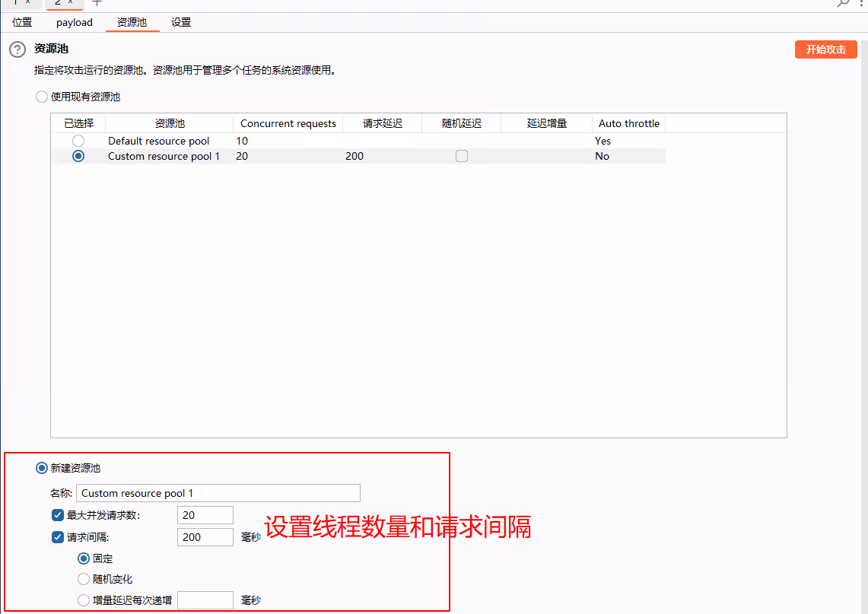The image size is (868, 614).
Task: Open the search magnifier icon
Action: point(843,4)
